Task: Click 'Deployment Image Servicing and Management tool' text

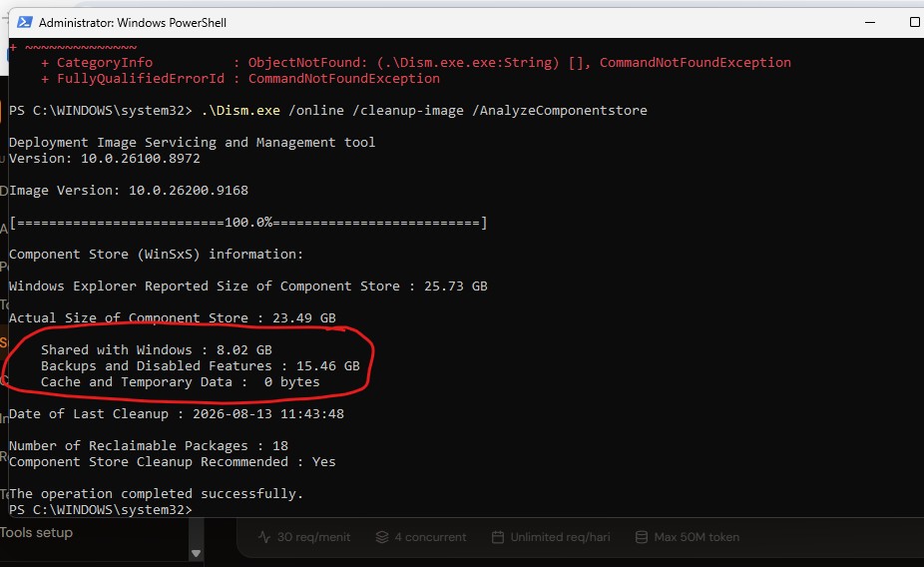Action: click(x=193, y=142)
